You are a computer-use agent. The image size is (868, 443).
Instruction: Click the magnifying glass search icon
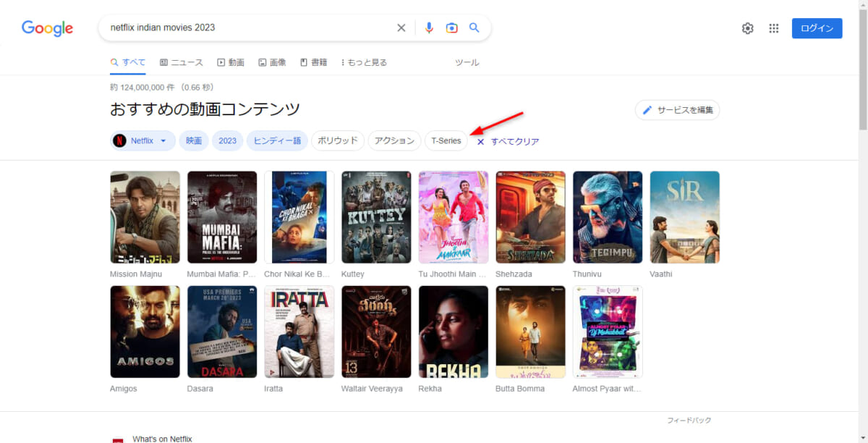[x=475, y=28]
